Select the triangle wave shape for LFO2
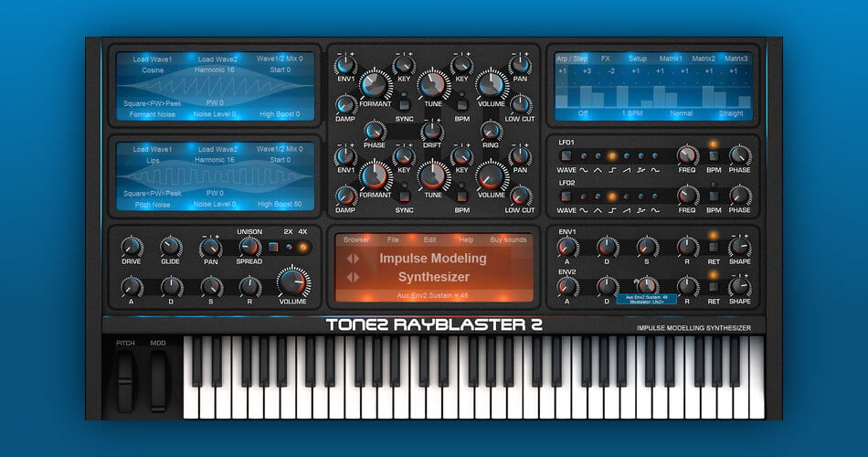 [598, 197]
